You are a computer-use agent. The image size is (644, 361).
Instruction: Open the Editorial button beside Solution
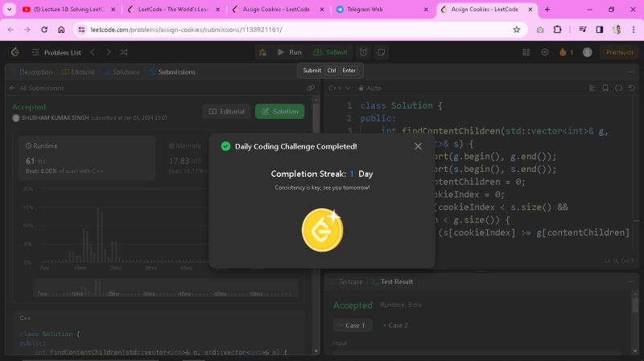point(227,112)
